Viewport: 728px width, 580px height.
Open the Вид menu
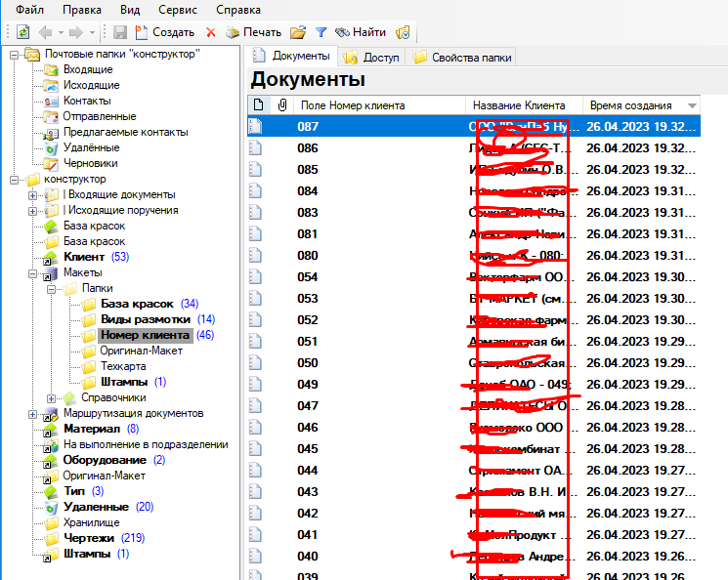(130, 10)
